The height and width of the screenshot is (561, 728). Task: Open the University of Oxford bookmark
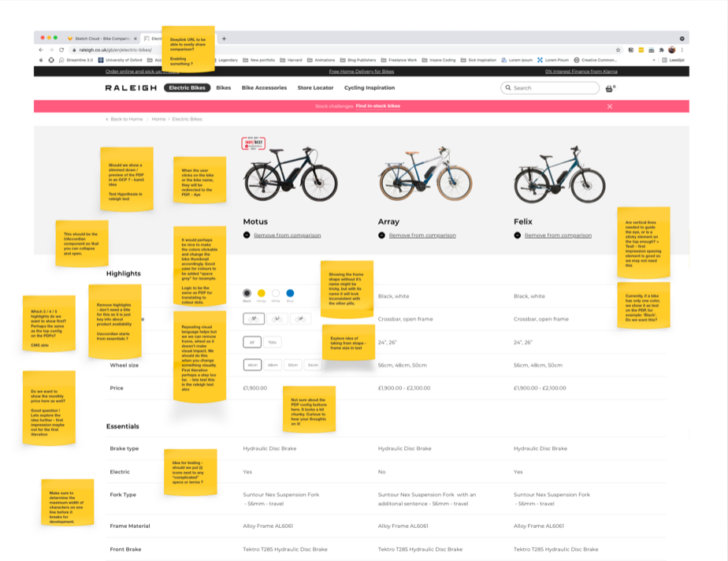121,60
